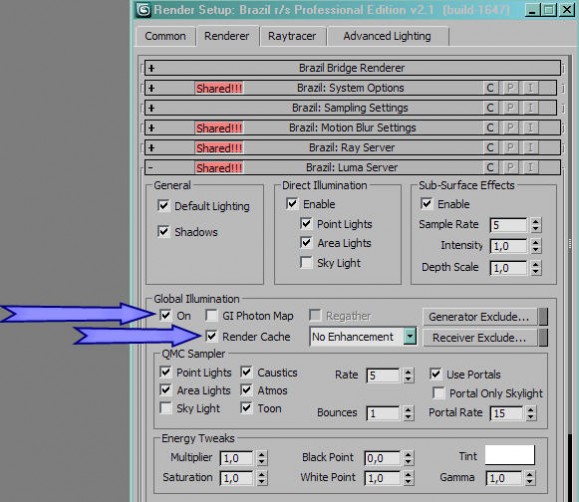The image size is (579, 502).
Task: Click the QMC Rate spinner arrows
Action: pos(408,376)
